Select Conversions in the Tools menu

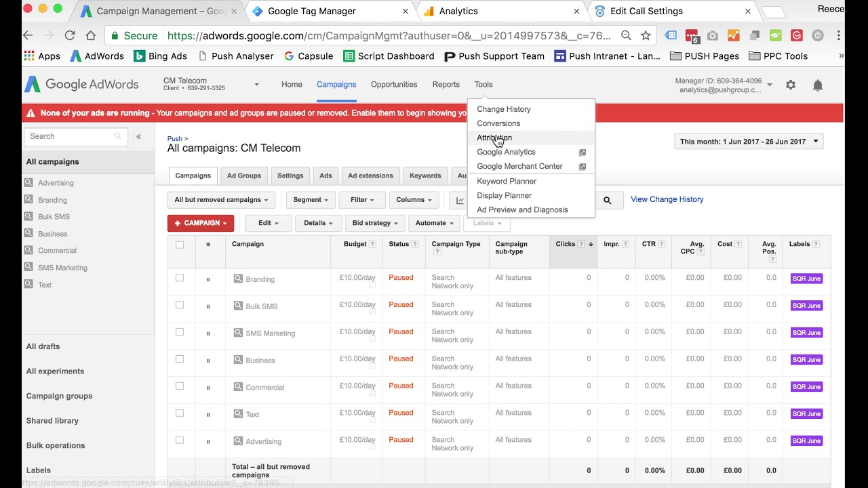tap(531, 123)
